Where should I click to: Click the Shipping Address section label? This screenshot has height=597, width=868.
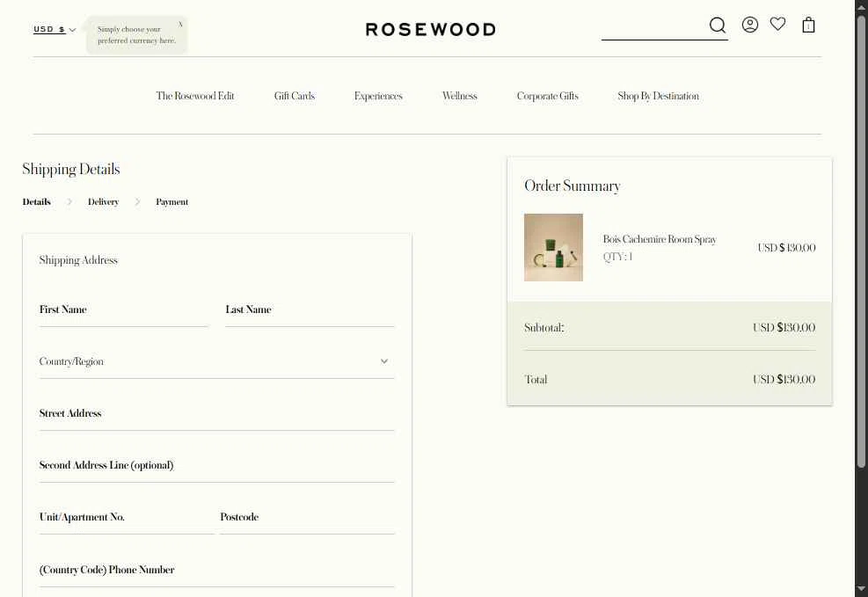[78, 260]
